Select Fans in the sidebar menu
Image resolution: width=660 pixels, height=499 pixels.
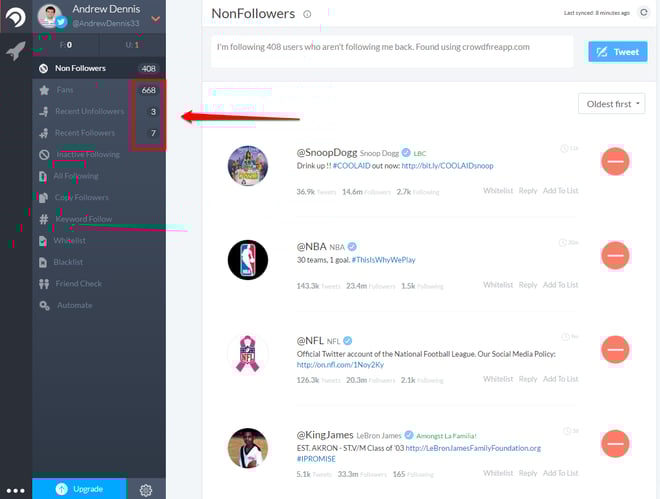tap(99, 90)
